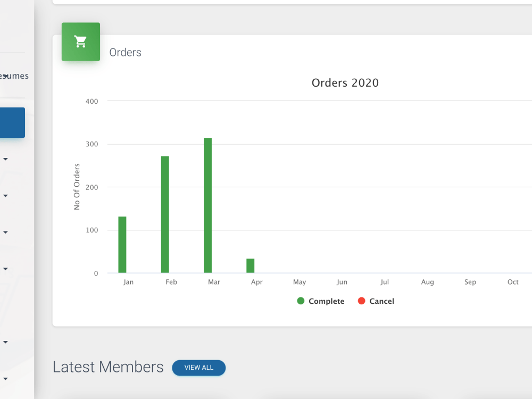532x399 pixels.
Task: Click the May x-axis label
Action: point(300,282)
